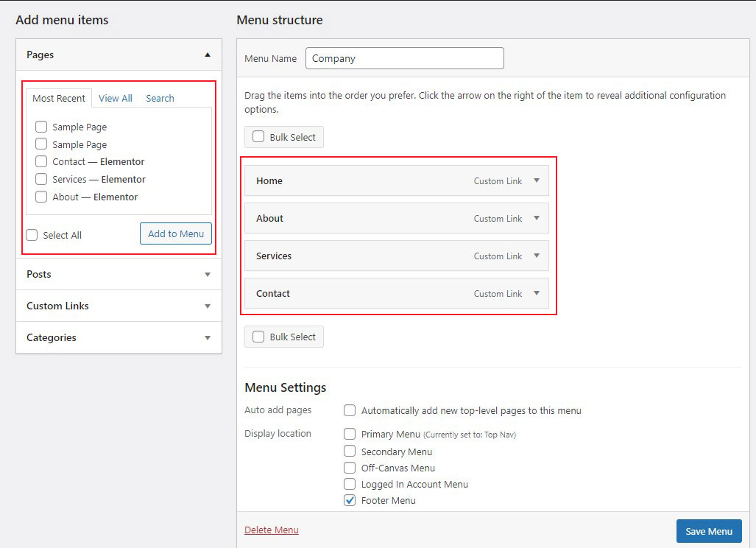Viewport: 756px width, 548px height.
Task: Click the Delete Menu link
Action: click(272, 530)
